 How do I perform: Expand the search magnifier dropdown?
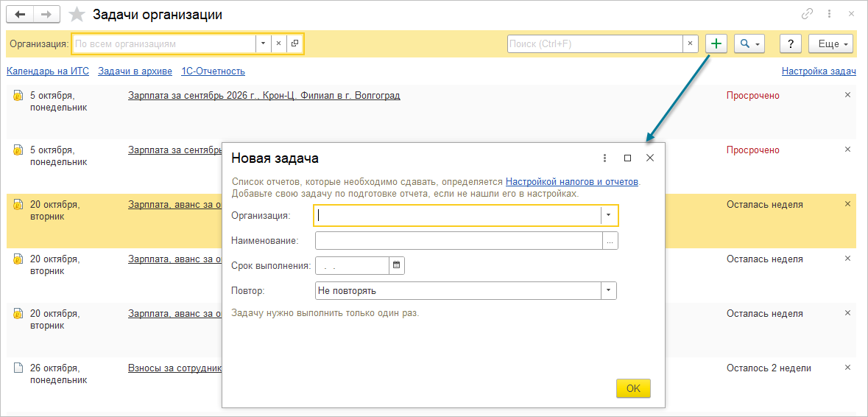point(749,43)
